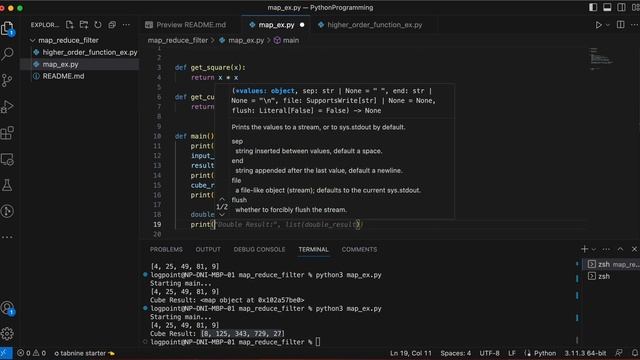The width and height of the screenshot is (640, 360).
Task: Select map_ex.py in the file tree
Action: pos(60,64)
